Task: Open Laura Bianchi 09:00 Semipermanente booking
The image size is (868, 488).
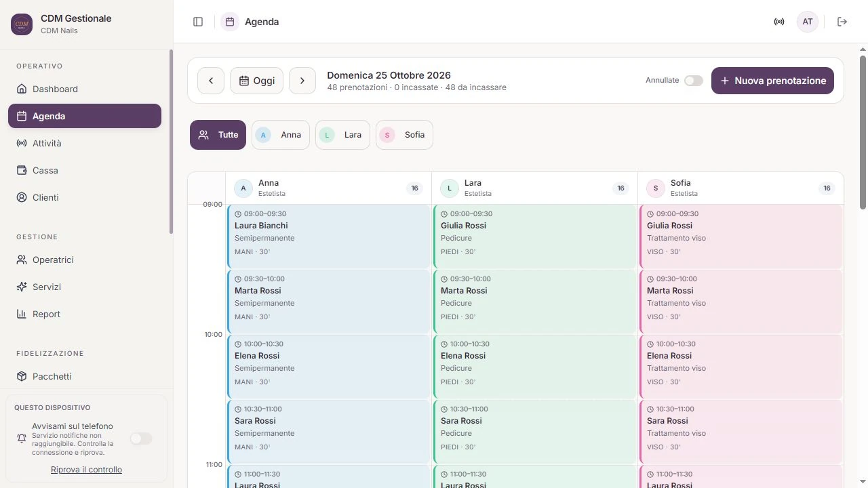Action: pyautogui.click(x=329, y=237)
